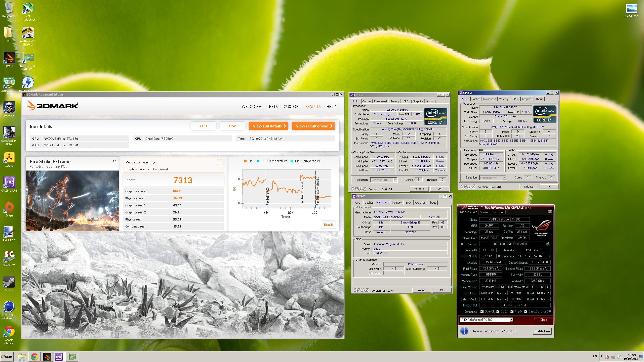Toggle the CUDA checkbox in GPU-Z
Viewport: 644px width, 362px height.
(498, 311)
